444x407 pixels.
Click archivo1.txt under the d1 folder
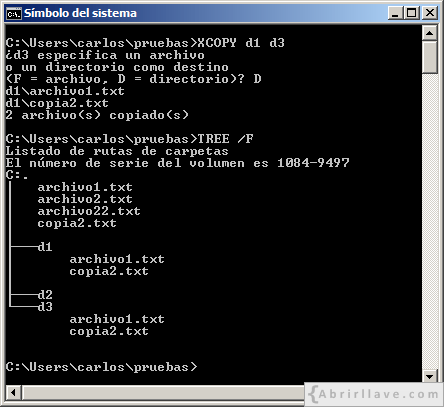[x=117, y=259]
